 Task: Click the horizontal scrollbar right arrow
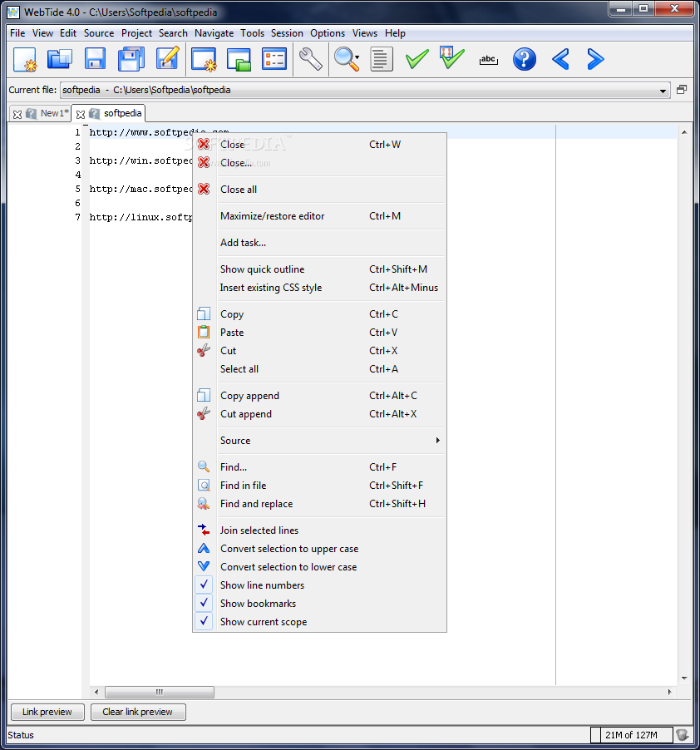pyautogui.click(x=669, y=692)
